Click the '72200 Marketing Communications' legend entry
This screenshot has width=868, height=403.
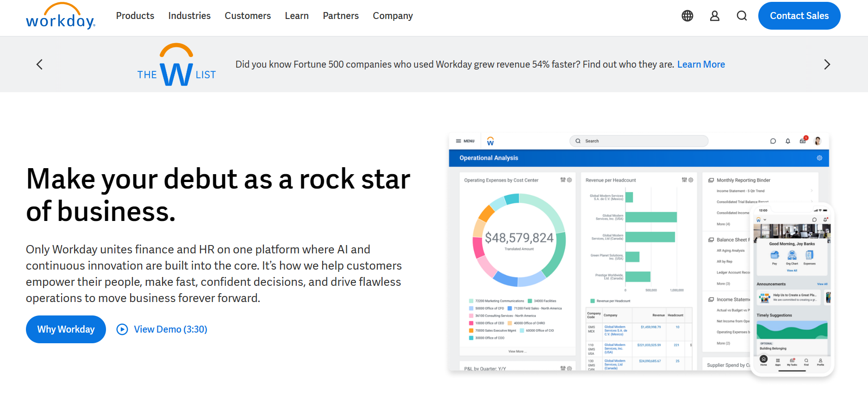(497, 301)
